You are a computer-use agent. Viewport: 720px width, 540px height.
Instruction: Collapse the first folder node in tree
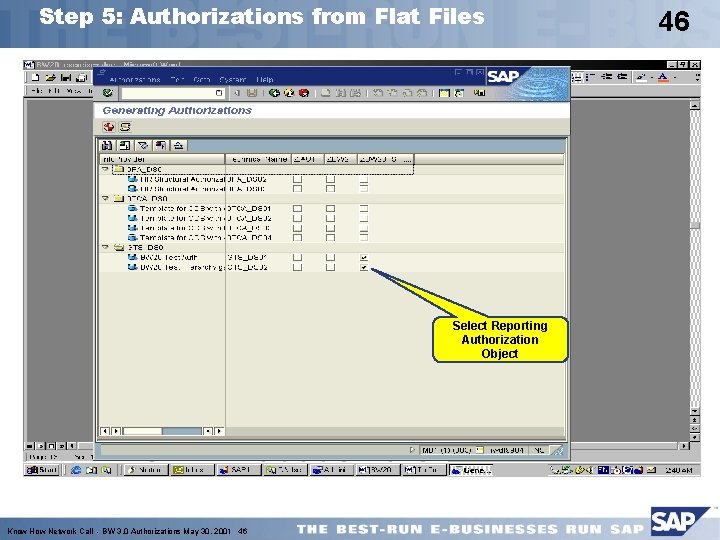(105, 169)
